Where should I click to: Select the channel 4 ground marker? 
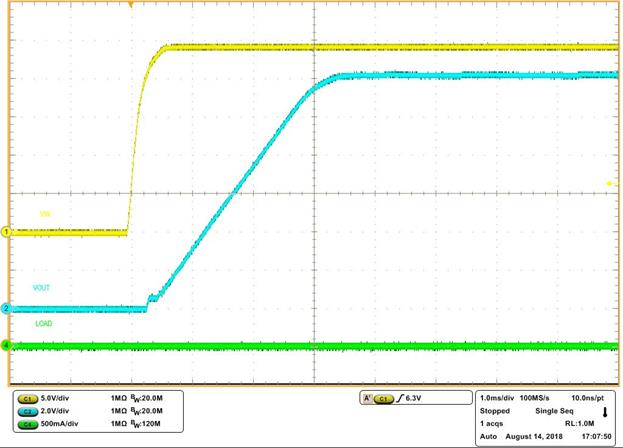(x=5, y=346)
